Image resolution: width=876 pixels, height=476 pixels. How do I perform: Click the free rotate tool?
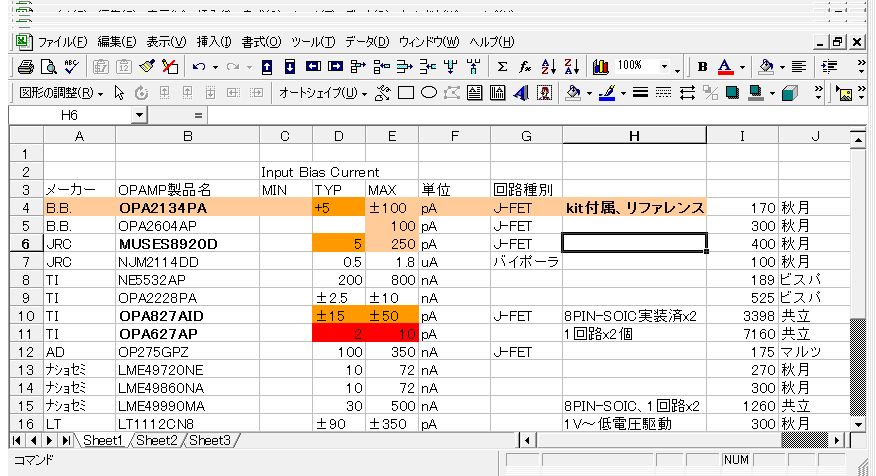(x=141, y=93)
